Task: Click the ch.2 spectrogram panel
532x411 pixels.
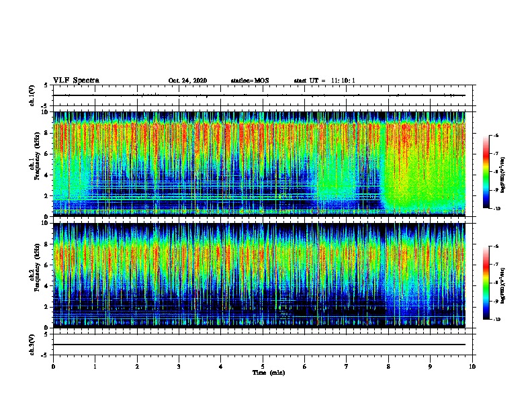Action: coord(259,275)
